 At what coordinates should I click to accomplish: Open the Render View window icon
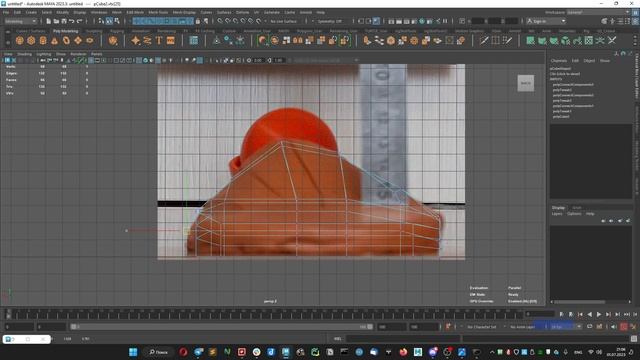tap(391, 21)
